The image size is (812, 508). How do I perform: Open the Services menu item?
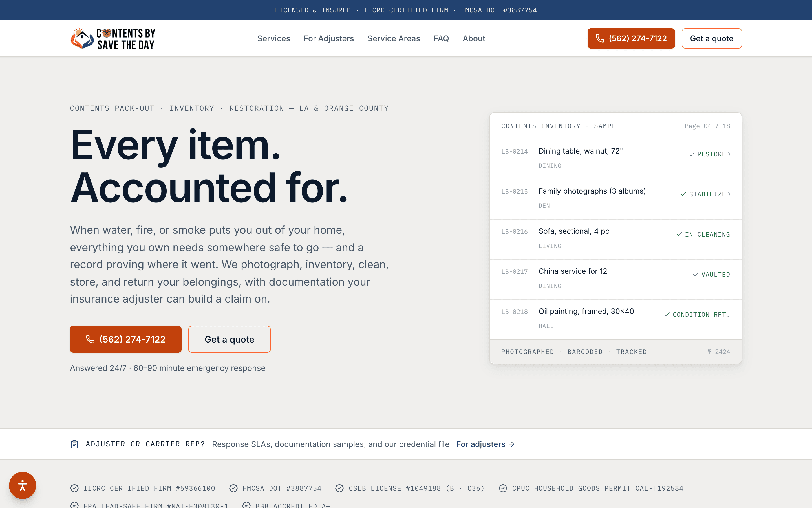273,39
